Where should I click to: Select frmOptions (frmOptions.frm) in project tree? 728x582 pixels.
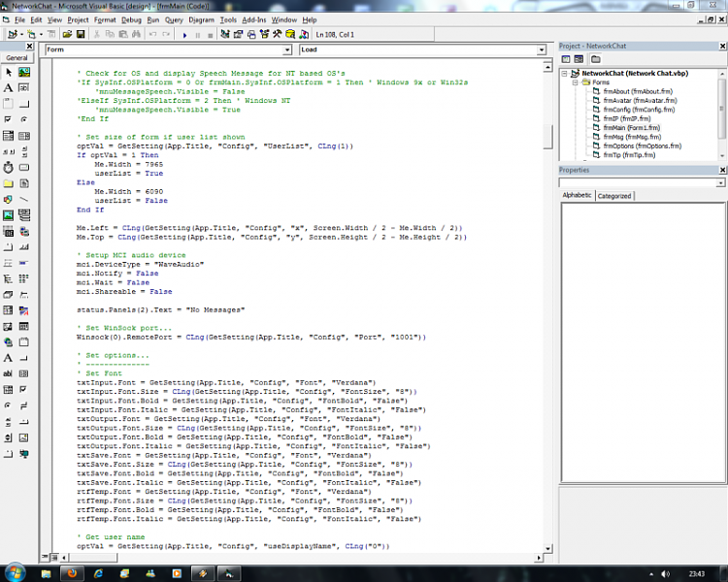click(x=643, y=145)
